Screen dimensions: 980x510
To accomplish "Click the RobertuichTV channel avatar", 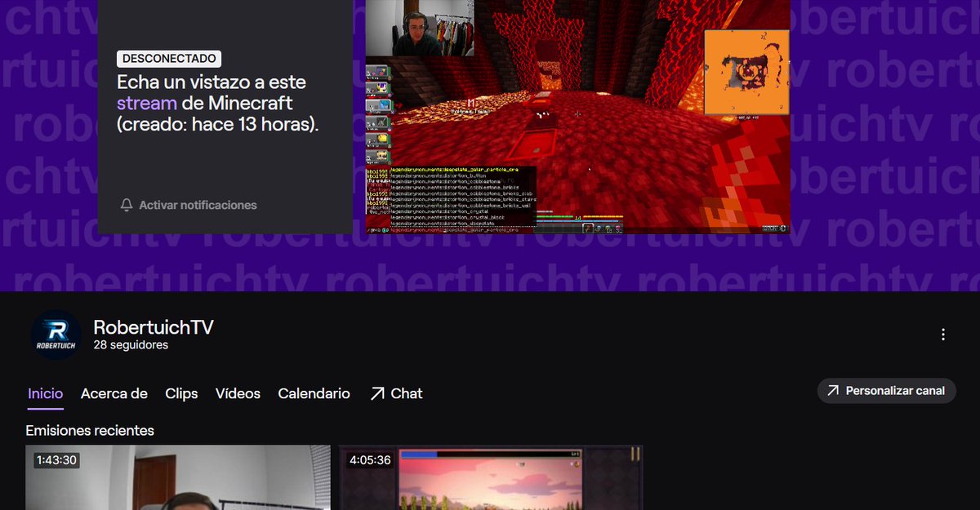I will [56, 335].
